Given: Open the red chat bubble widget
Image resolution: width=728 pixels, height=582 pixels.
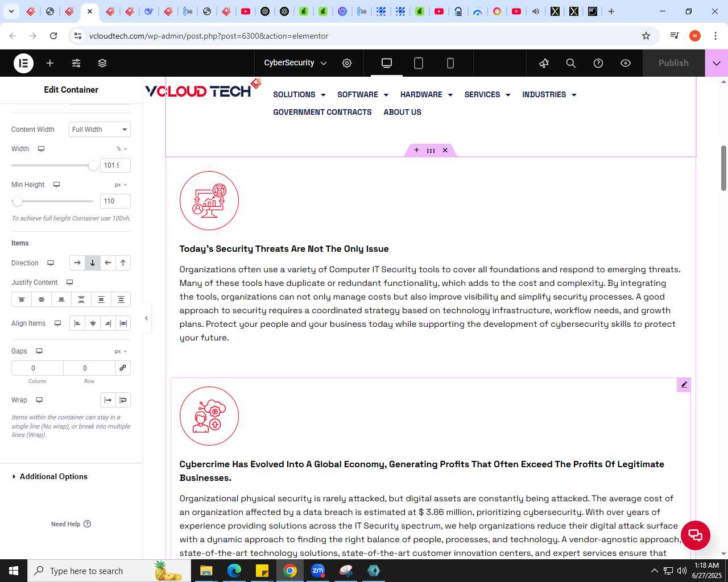Looking at the screenshot, I should [696, 535].
